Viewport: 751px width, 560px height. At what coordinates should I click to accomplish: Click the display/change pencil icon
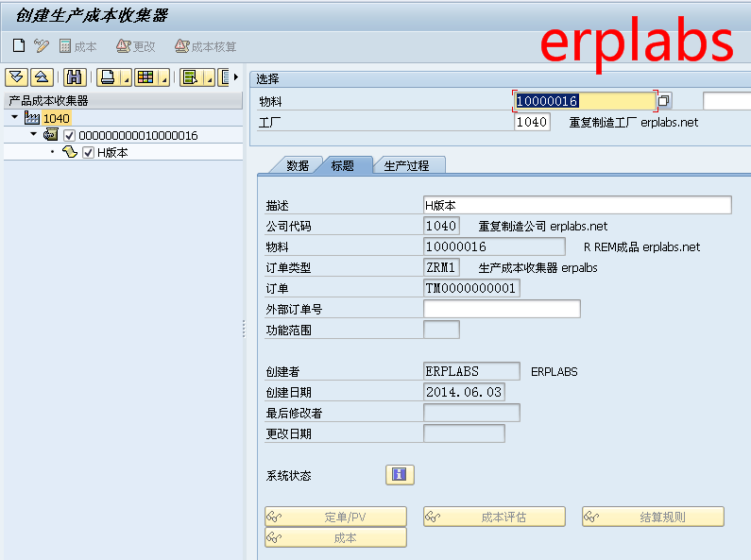tap(42, 46)
